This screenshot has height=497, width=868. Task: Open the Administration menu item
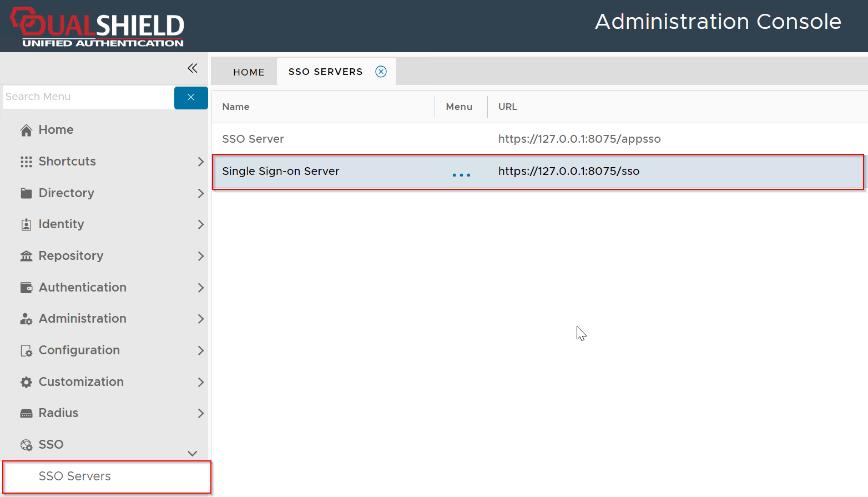point(83,319)
